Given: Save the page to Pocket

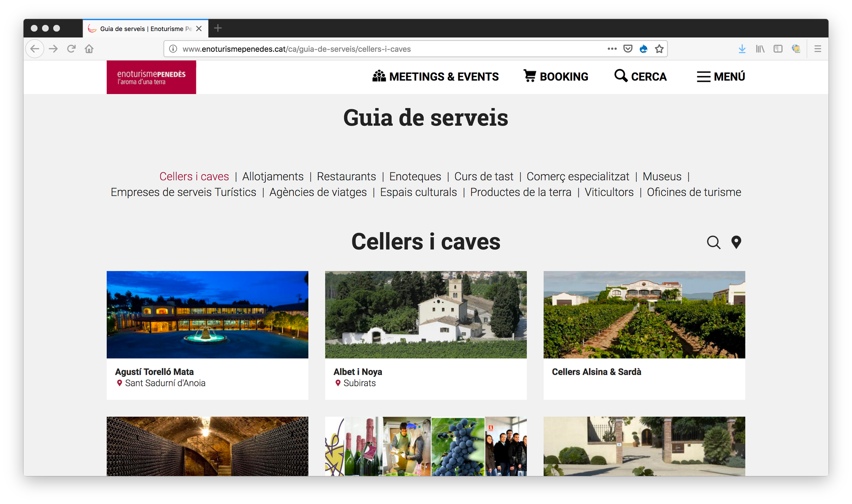Looking at the screenshot, I should [x=628, y=49].
